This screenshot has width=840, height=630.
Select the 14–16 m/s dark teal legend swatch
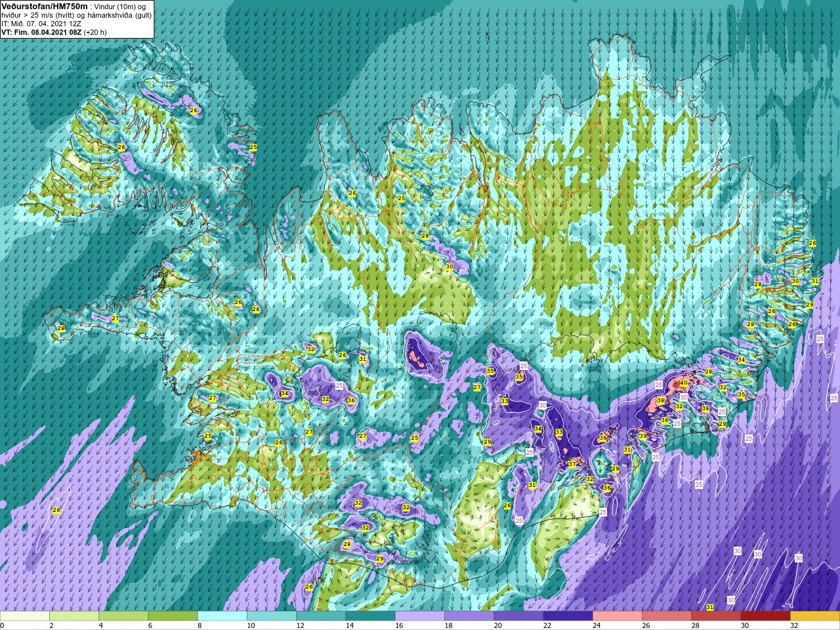(371, 616)
